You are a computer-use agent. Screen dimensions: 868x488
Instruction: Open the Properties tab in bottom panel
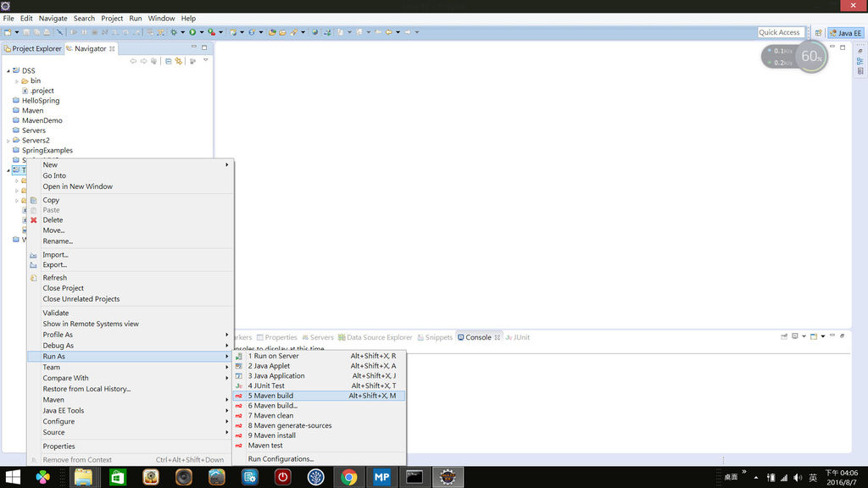pyautogui.click(x=277, y=337)
